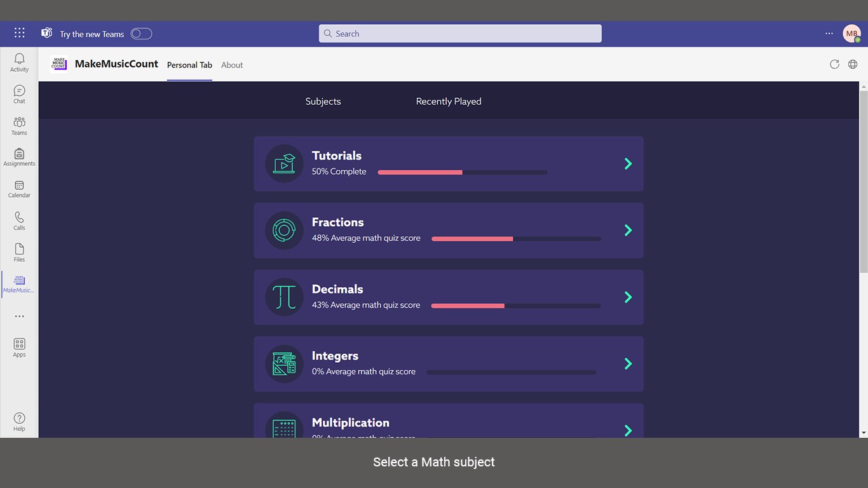This screenshot has width=868, height=488.
Task: Select the MakeMusicCount sidebar app
Action: 19,283
